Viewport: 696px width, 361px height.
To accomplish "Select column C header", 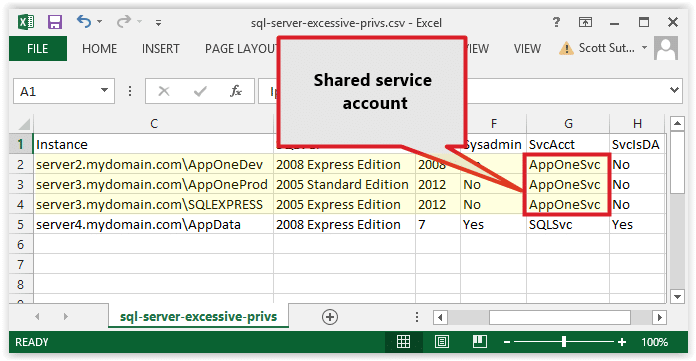I will (154, 123).
